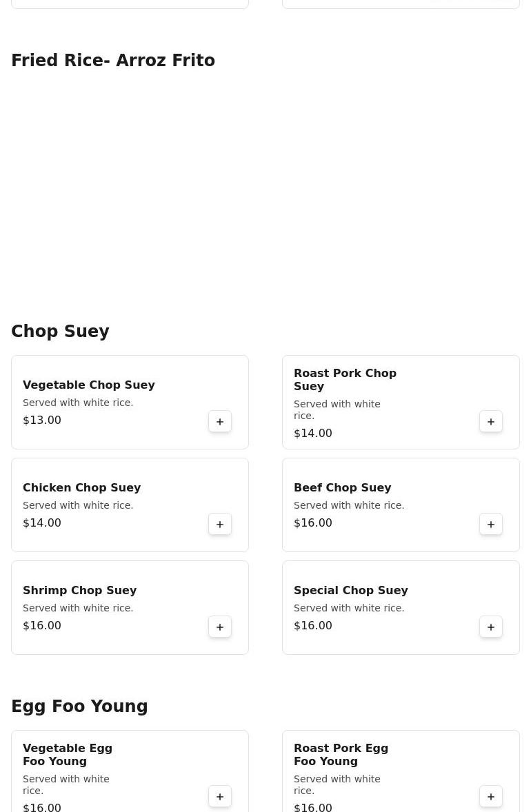Click the $13.00 Vegetable Chop Suey price
The width and height of the screenshot is (531, 812).
[42, 420]
